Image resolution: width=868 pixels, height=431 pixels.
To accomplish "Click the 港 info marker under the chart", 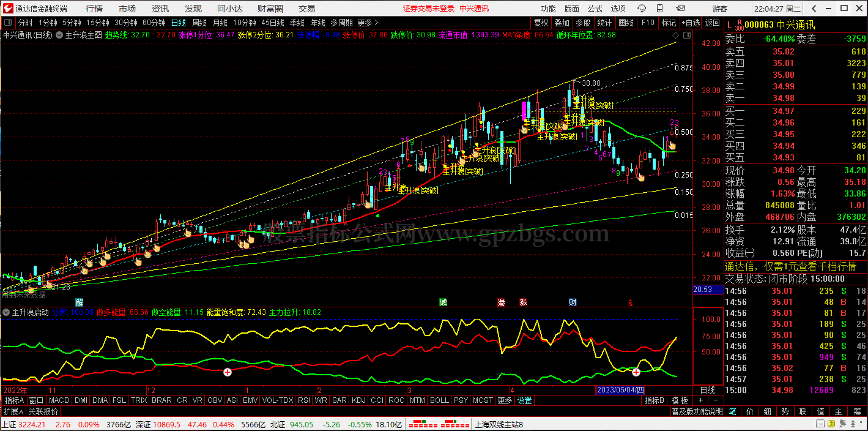I will coord(502,302).
